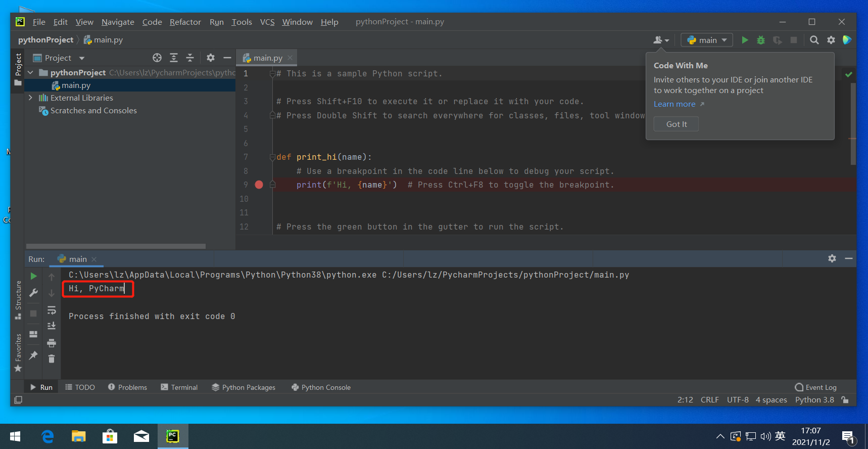Open Code With Me user icon
The image size is (868, 449).
click(x=661, y=40)
